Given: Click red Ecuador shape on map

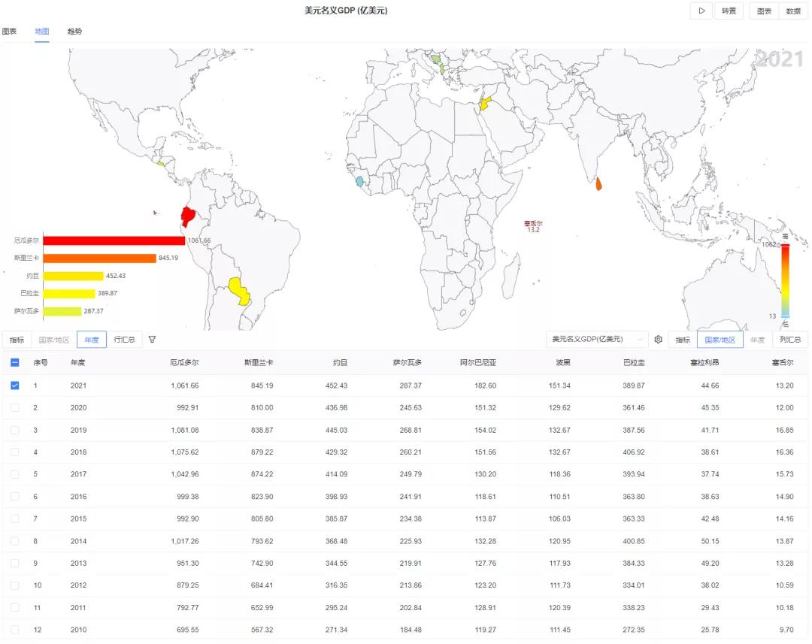Looking at the screenshot, I should click(187, 216).
